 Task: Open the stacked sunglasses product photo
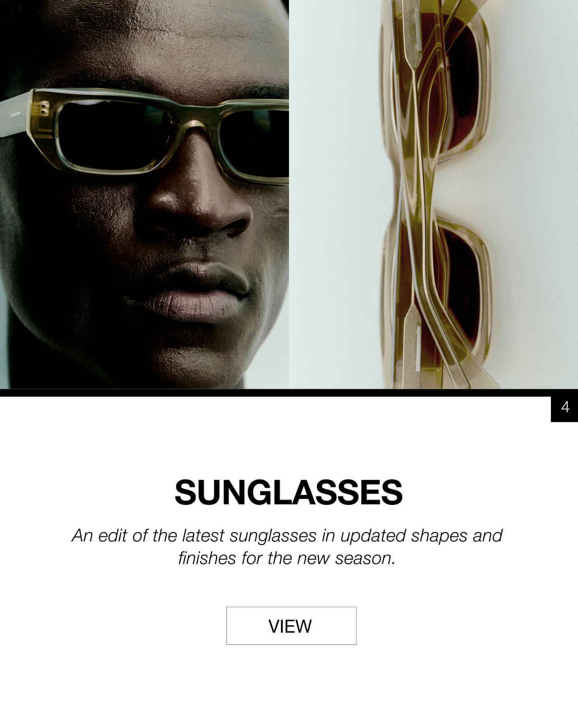433,194
